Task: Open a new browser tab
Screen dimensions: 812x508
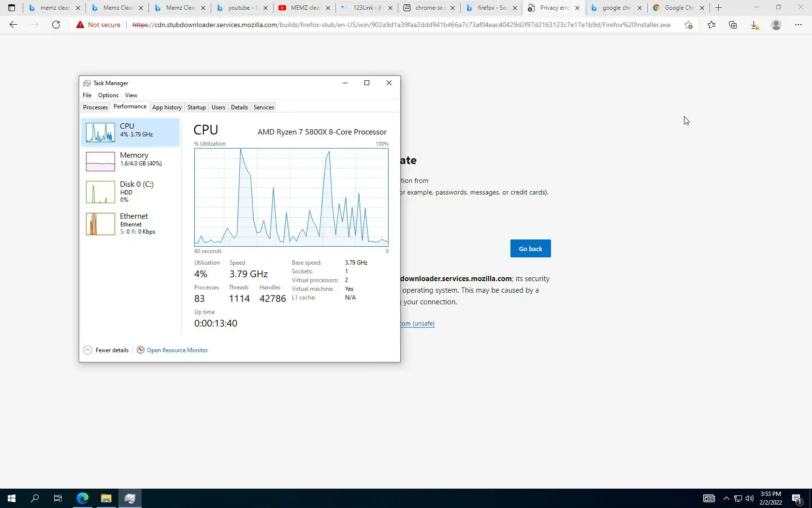Action: coord(718,8)
